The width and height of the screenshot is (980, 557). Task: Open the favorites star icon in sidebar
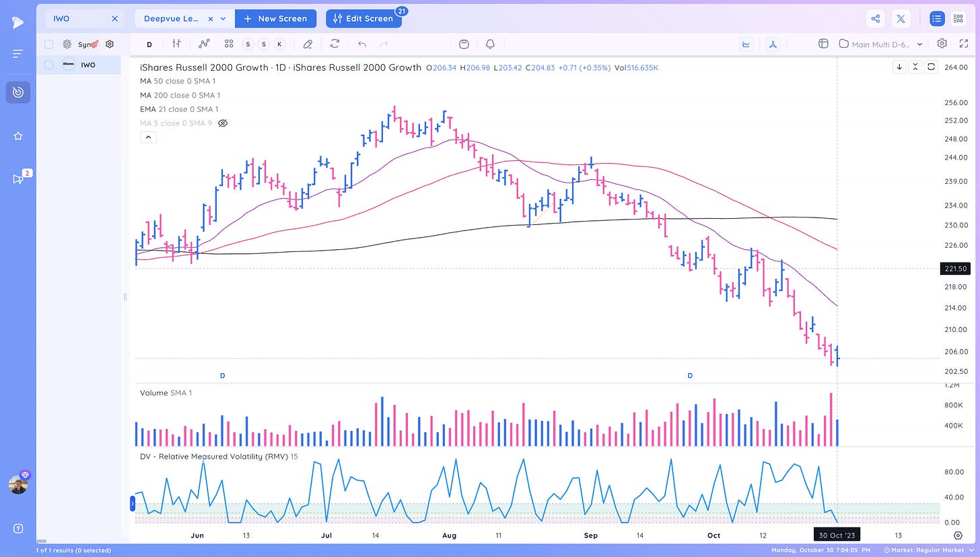click(17, 136)
